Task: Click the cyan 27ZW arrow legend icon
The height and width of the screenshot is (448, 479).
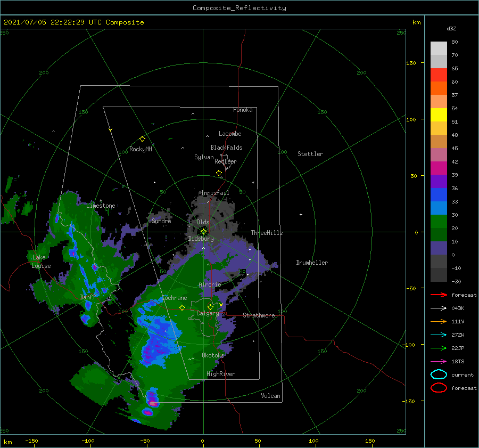Action: coord(439,335)
